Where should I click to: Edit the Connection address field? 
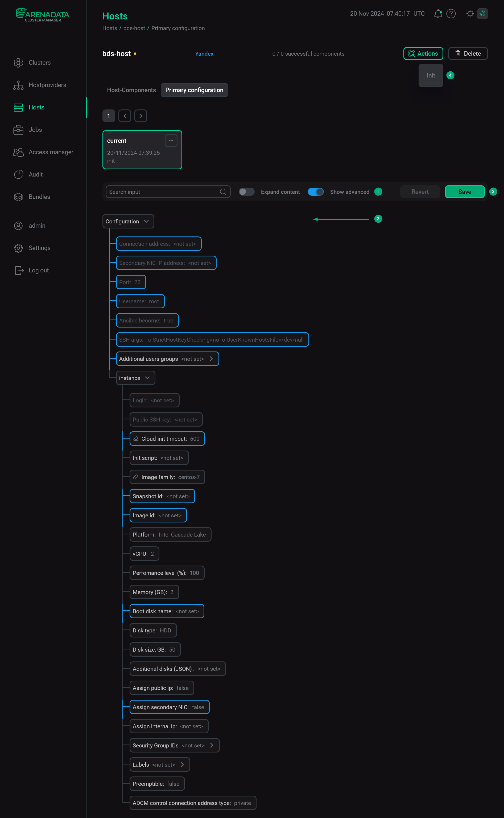click(159, 244)
